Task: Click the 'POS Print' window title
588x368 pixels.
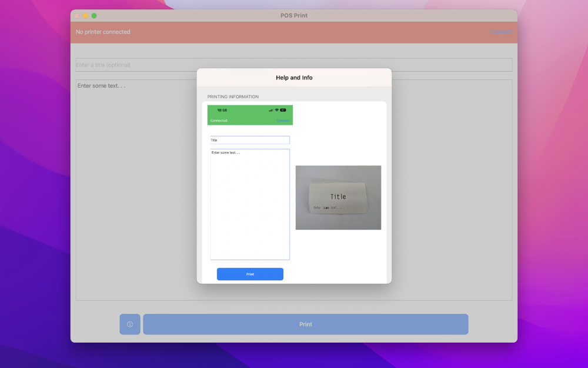Action: click(294, 15)
